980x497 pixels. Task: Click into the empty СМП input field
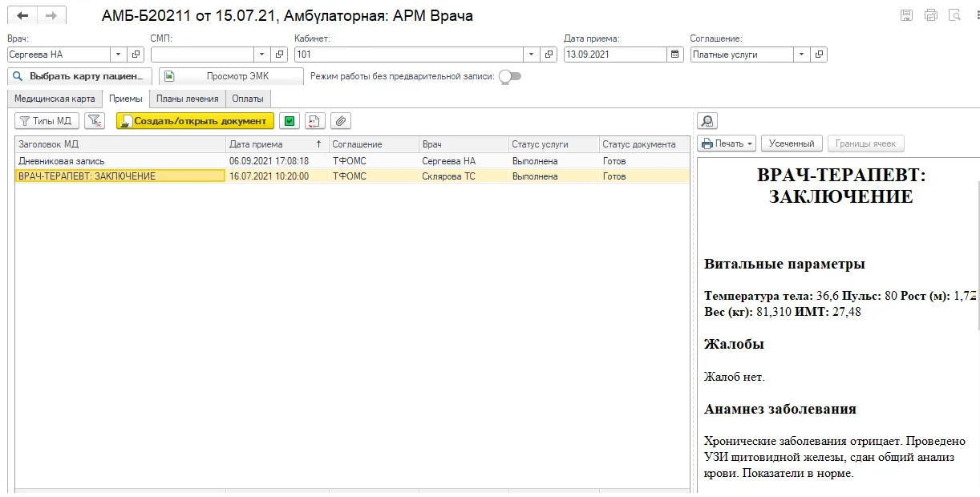[x=203, y=55]
